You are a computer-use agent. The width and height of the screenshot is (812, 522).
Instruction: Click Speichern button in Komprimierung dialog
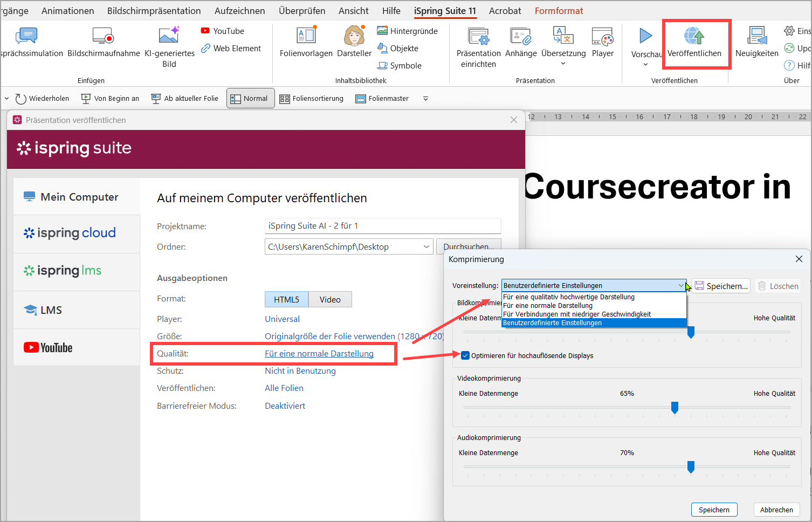(714, 510)
